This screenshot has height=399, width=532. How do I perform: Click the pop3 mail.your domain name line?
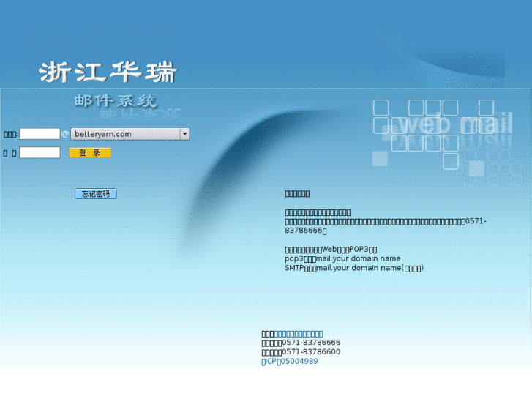(342, 258)
